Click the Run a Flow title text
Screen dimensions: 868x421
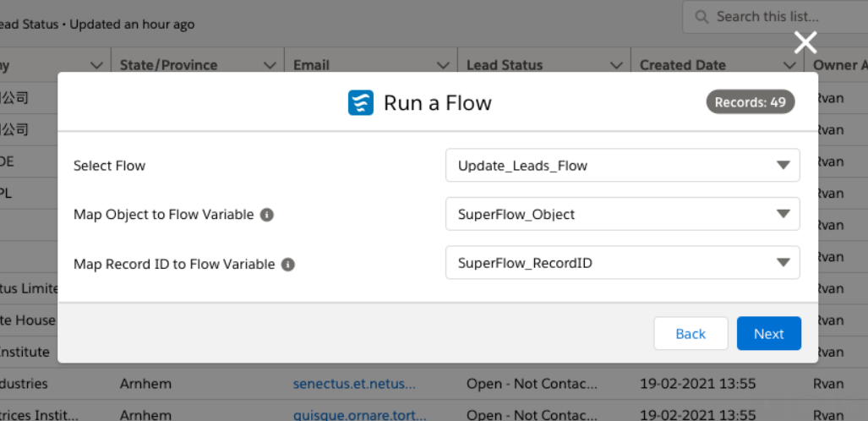pos(437,103)
